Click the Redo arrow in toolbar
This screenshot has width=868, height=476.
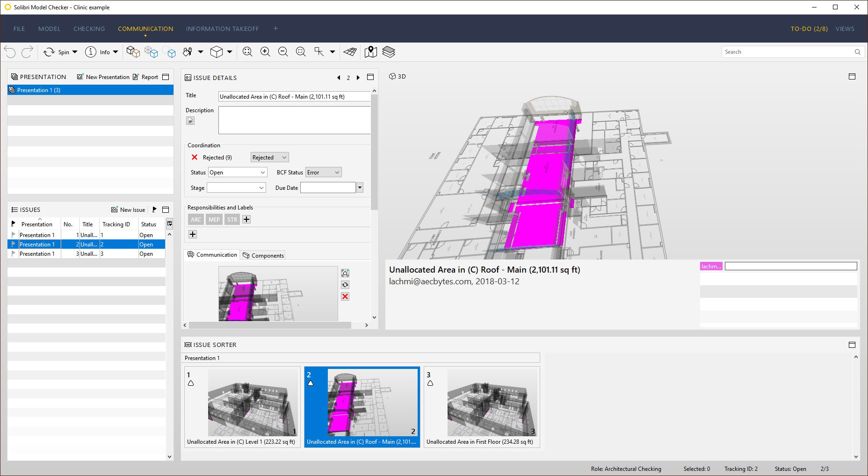[27, 52]
